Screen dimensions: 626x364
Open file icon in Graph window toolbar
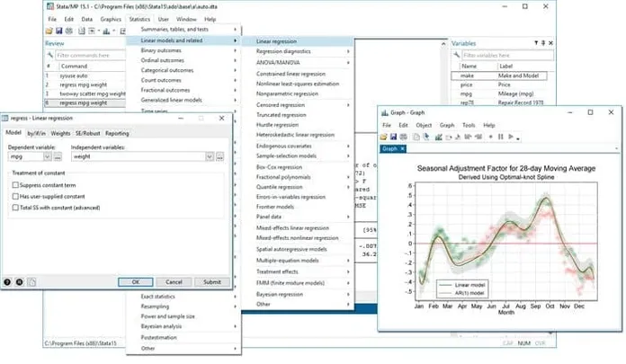point(384,137)
